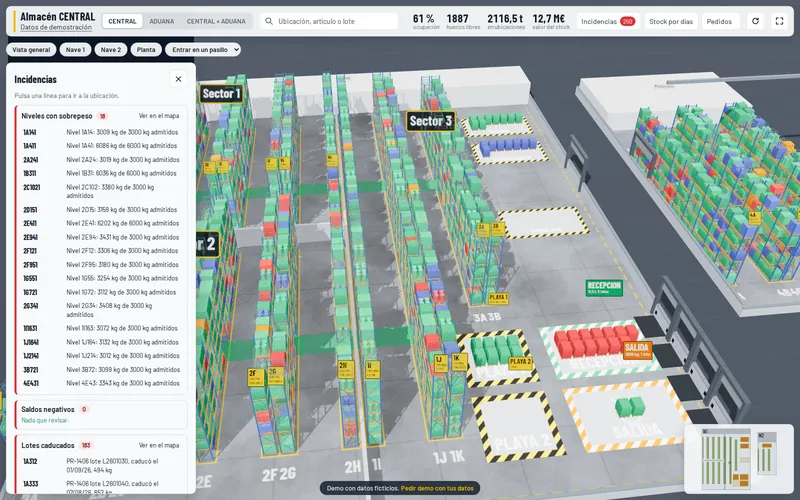Open the minimap thumbnail
Viewport: 800px width, 500px height.
737,457
